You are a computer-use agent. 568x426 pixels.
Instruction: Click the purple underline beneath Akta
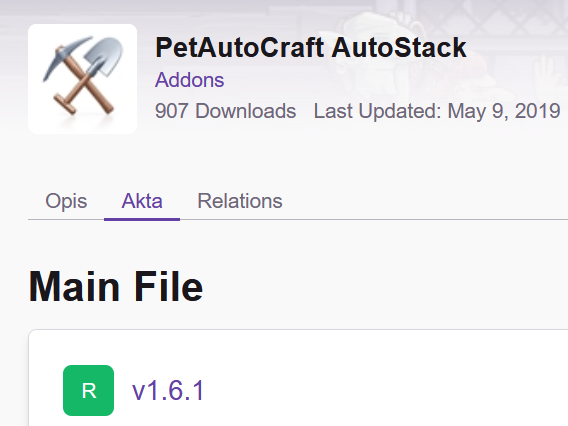pyautogui.click(x=142, y=219)
